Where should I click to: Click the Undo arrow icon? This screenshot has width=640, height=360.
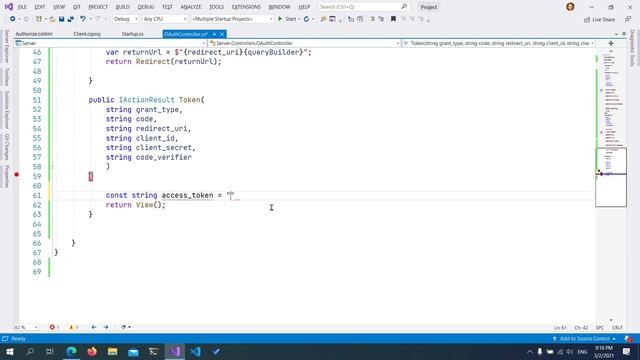(x=83, y=19)
